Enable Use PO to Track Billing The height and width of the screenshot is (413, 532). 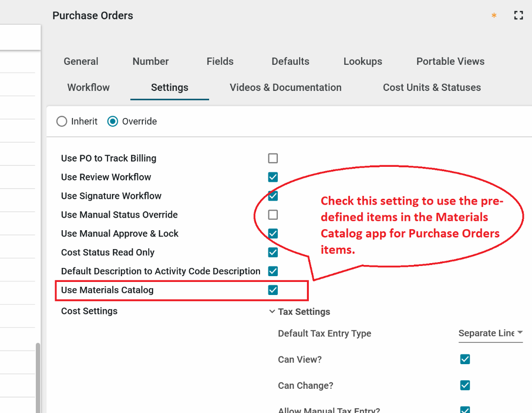[273, 158]
